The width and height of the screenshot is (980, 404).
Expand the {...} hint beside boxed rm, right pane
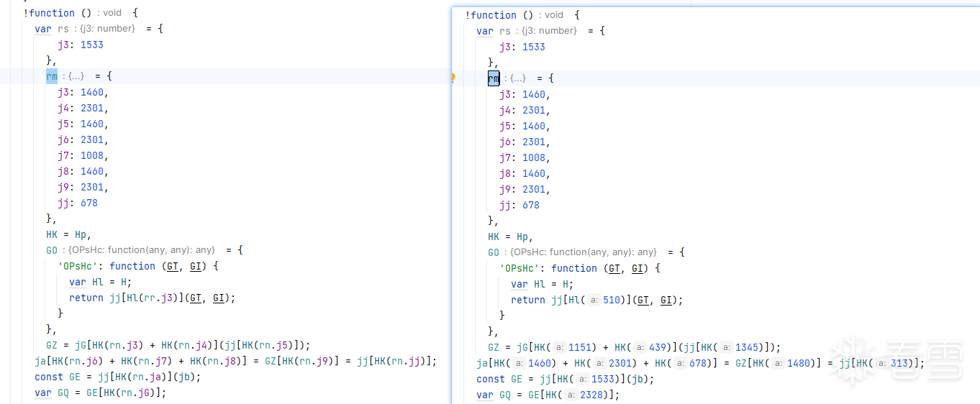click(x=517, y=78)
